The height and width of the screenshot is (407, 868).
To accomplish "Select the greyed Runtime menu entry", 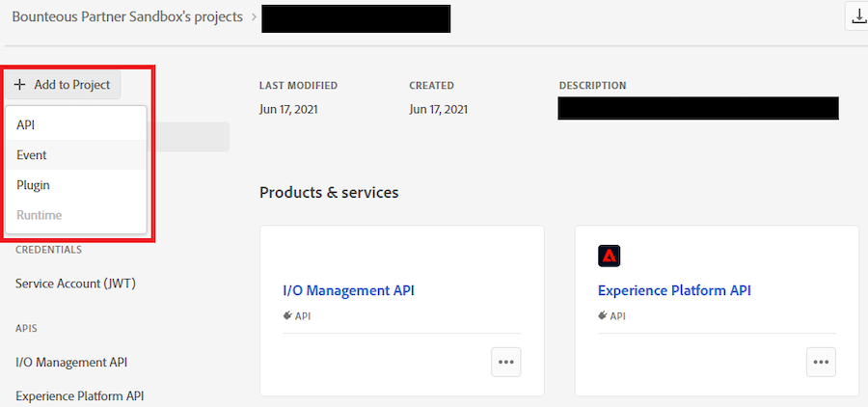I will point(76,215).
